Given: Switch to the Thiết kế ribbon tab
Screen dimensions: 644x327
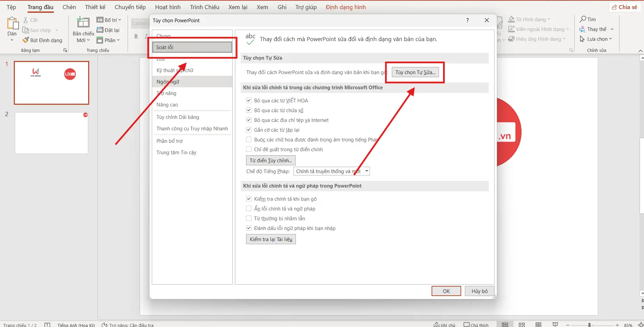Looking at the screenshot, I should [x=95, y=7].
